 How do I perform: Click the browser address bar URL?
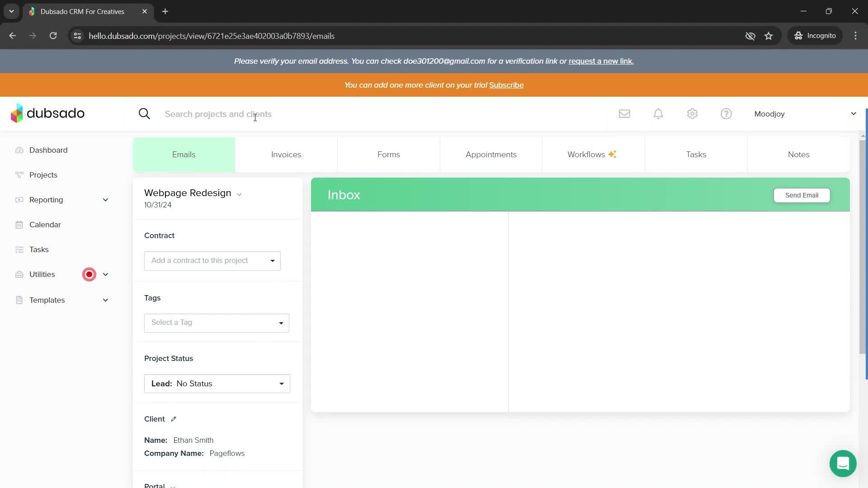pos(212,36)
